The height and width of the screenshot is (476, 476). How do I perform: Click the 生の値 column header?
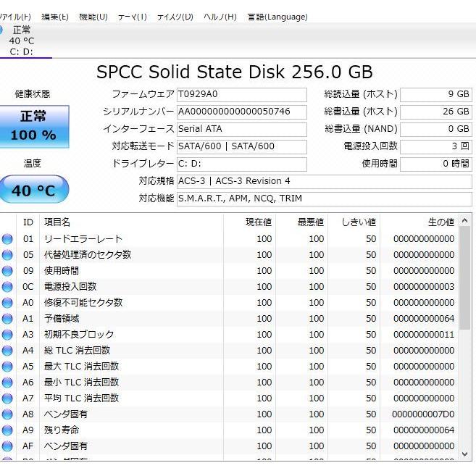440,222
